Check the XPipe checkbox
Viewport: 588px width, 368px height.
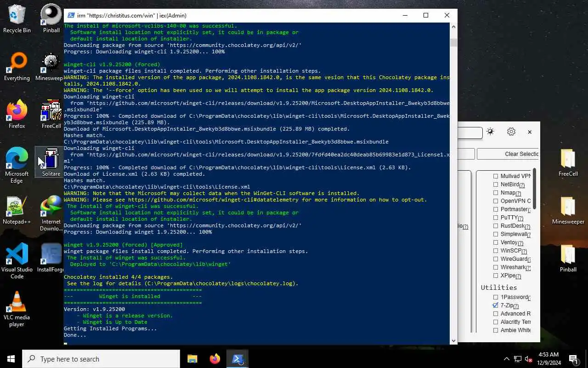(x=496, y=276)
